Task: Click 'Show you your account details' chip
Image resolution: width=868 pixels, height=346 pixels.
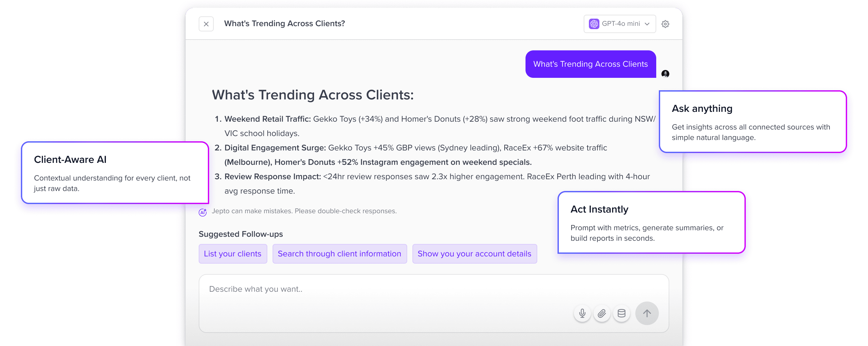Action: coord(475,253)
